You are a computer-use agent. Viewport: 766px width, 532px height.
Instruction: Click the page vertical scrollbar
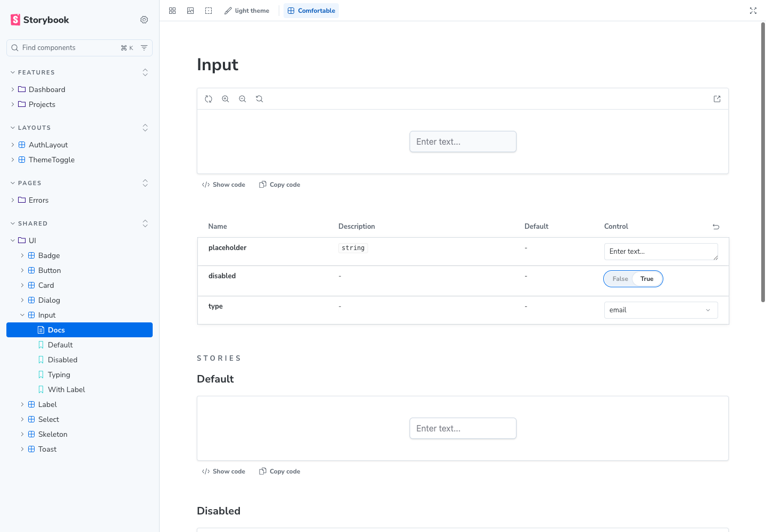[x=763, y=162]
